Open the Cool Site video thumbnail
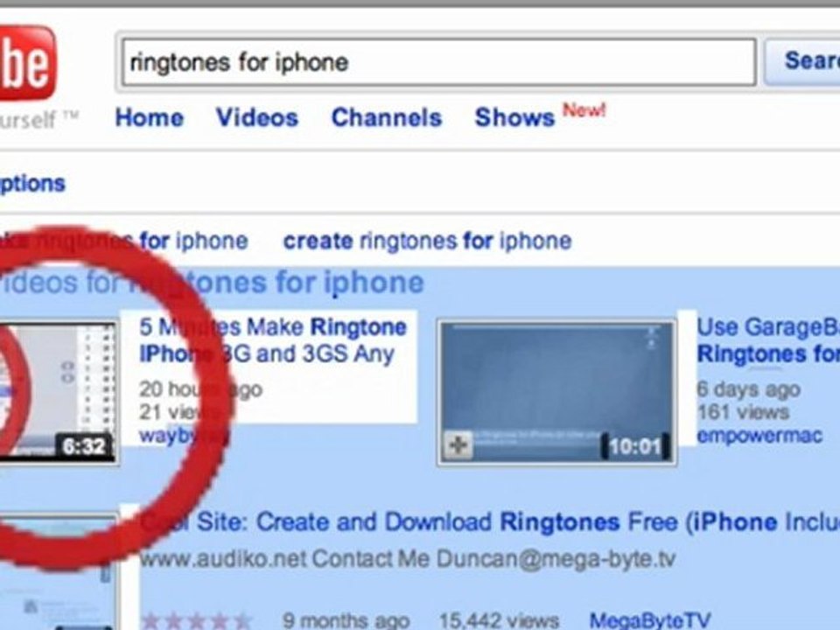The image size is (840, 630). point(58,572)
